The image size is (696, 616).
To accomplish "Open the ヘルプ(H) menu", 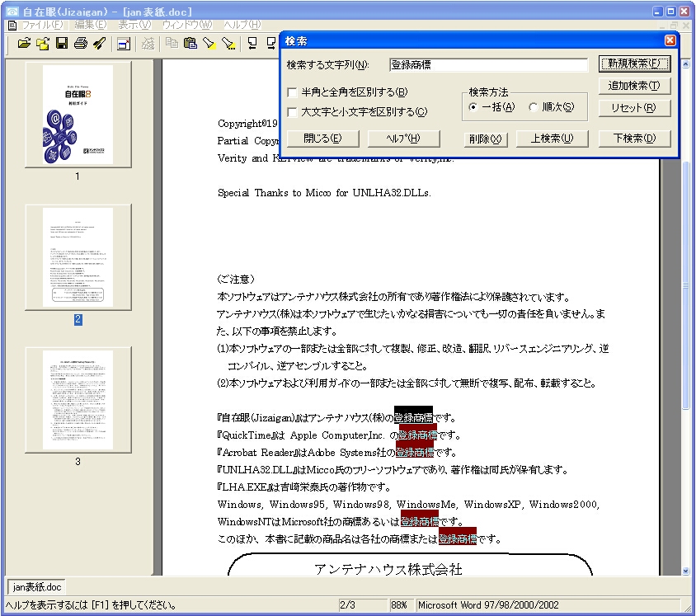I will (242, 25).
